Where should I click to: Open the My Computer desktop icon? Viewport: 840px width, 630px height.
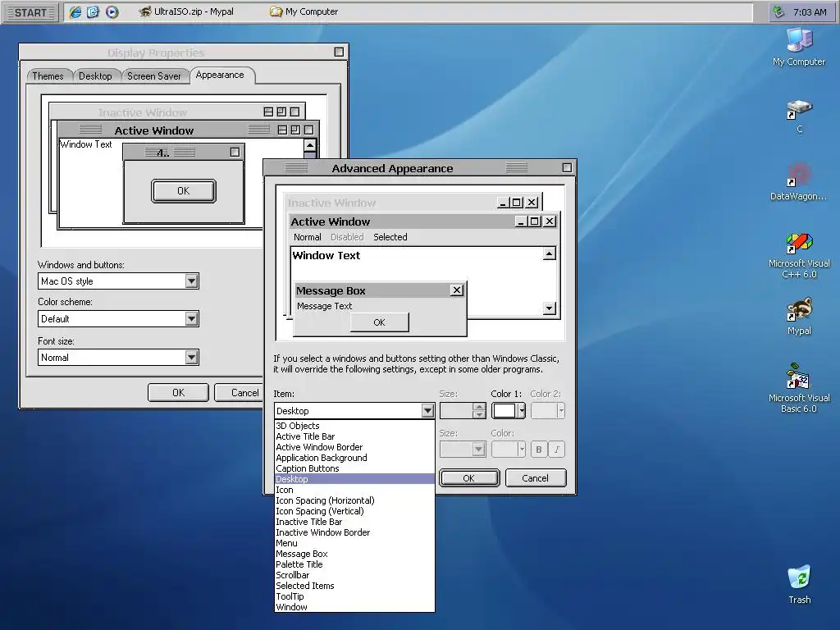tap(799, 47)
